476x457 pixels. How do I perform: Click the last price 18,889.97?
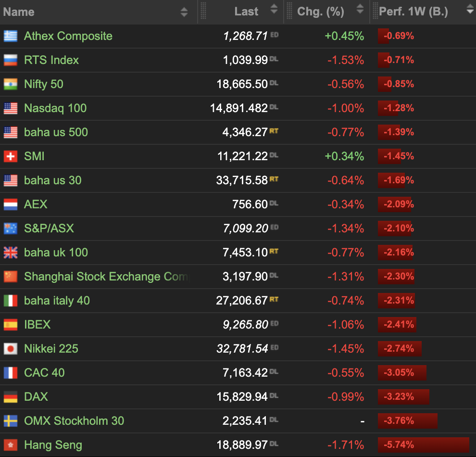(242, 445)
